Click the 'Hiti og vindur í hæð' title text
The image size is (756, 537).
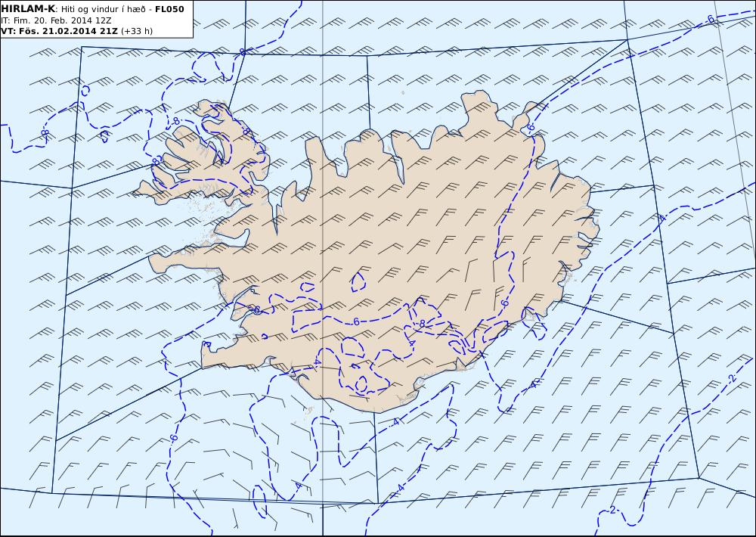(x=103, y=10)
